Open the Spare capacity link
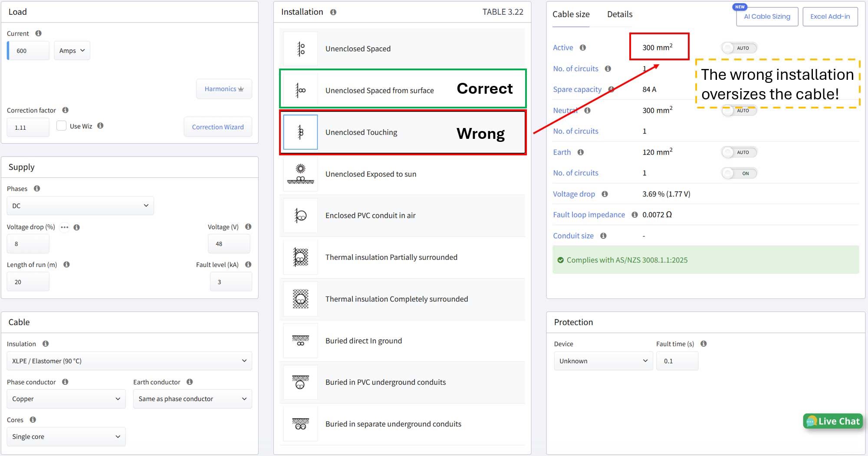868x456 pixels. pos(577,89)
